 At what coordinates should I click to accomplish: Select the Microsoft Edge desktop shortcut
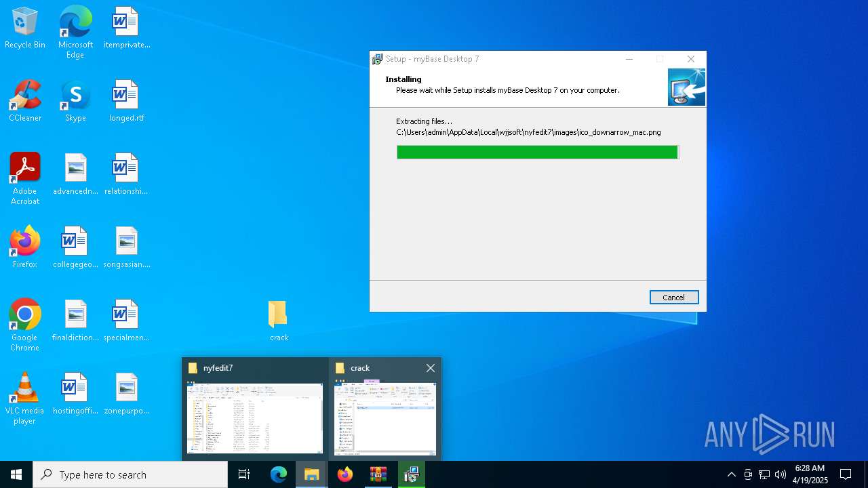pyautogui.click(x=75, y=33)
